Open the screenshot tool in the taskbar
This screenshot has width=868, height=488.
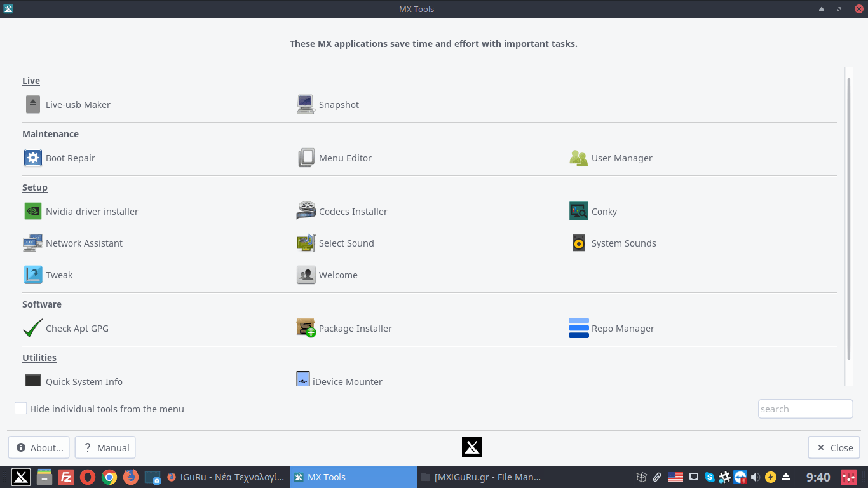coord(153,478)
